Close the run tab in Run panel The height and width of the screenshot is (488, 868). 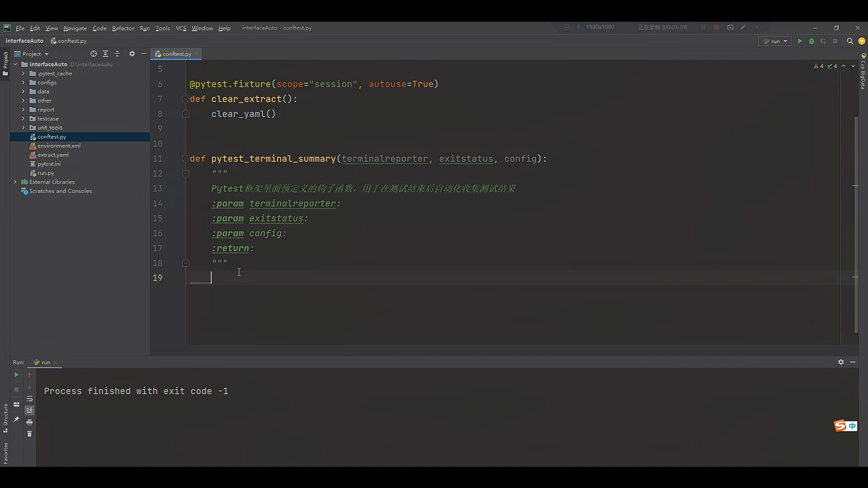(x=55, y=362)
